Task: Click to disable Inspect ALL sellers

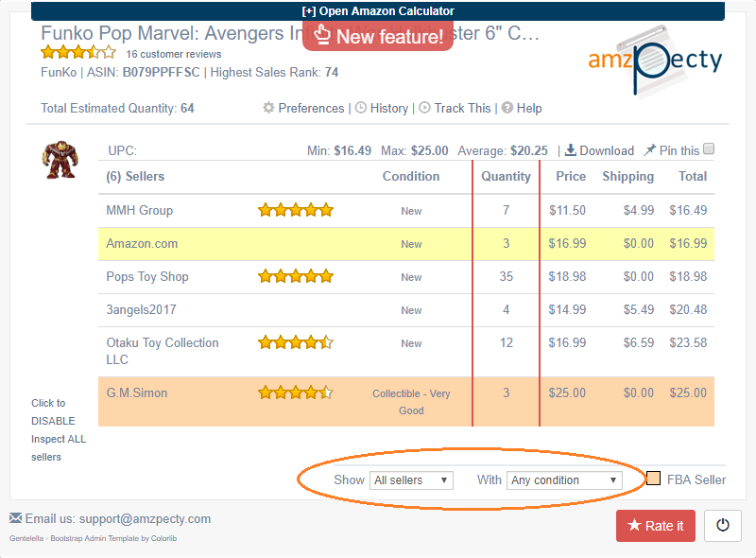Action: click(x=59, y=429)
